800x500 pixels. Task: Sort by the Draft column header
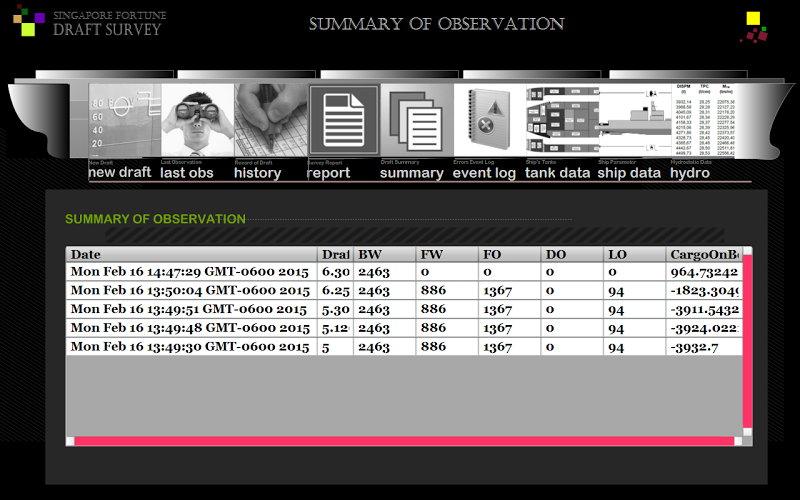(335, 255)
